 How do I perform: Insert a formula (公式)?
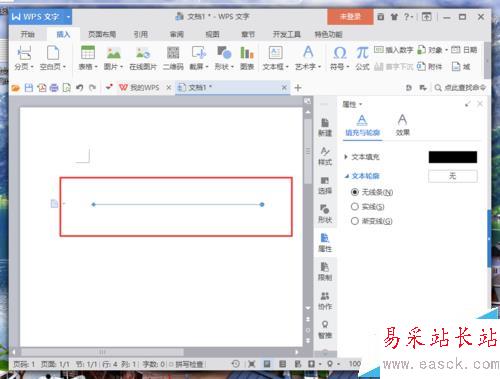click(362, 58)
